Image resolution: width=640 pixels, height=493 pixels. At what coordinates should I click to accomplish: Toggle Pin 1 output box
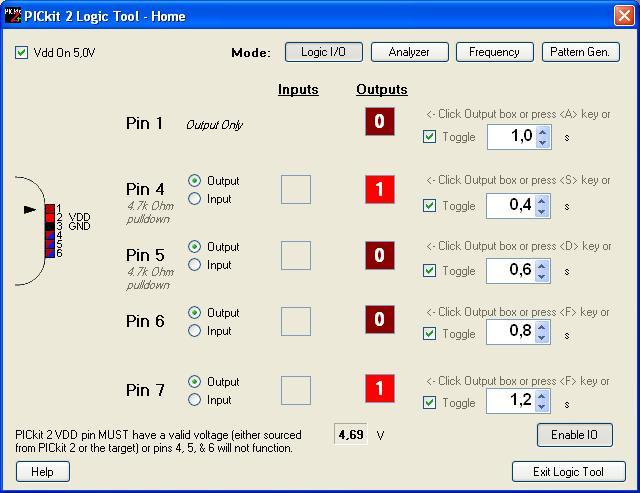pos(380,121)
